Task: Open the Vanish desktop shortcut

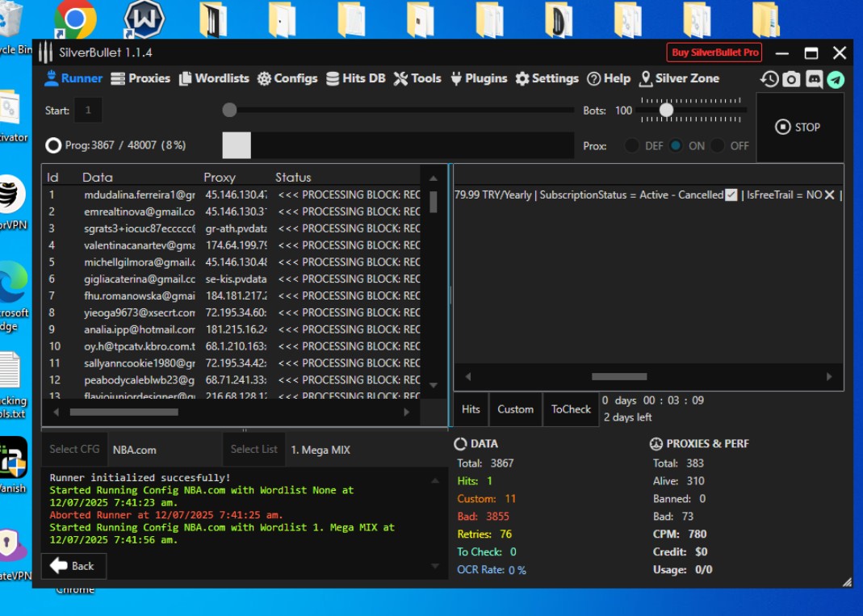Action: coord(13,457)
